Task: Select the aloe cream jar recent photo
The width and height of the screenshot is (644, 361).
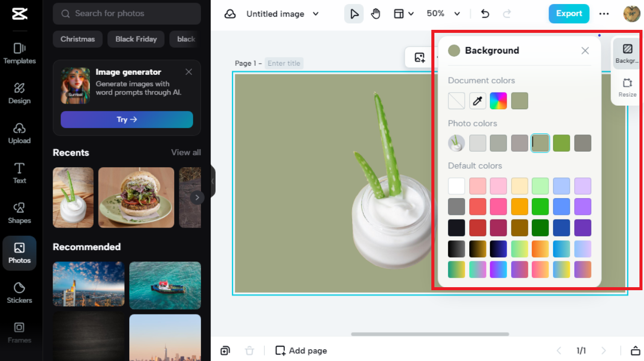Action: 73,198
